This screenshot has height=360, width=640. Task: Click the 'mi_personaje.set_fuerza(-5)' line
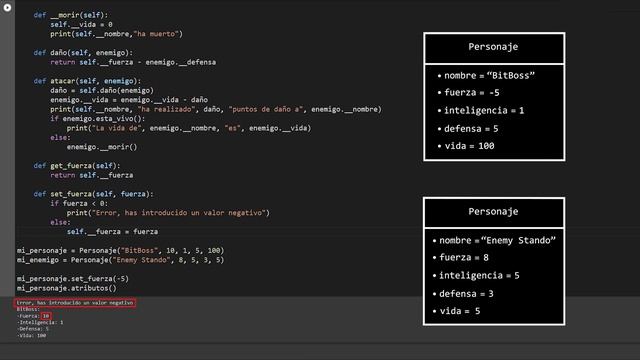[73, 278]
